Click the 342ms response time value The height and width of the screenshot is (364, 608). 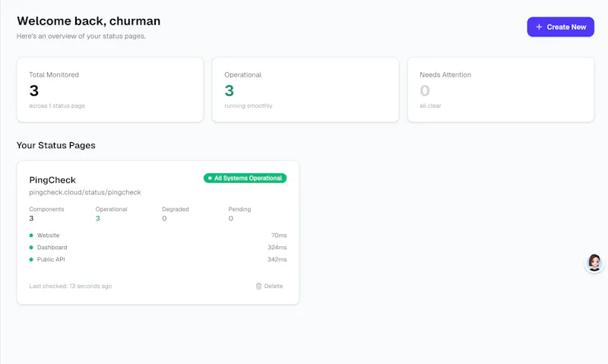point(277,259)
